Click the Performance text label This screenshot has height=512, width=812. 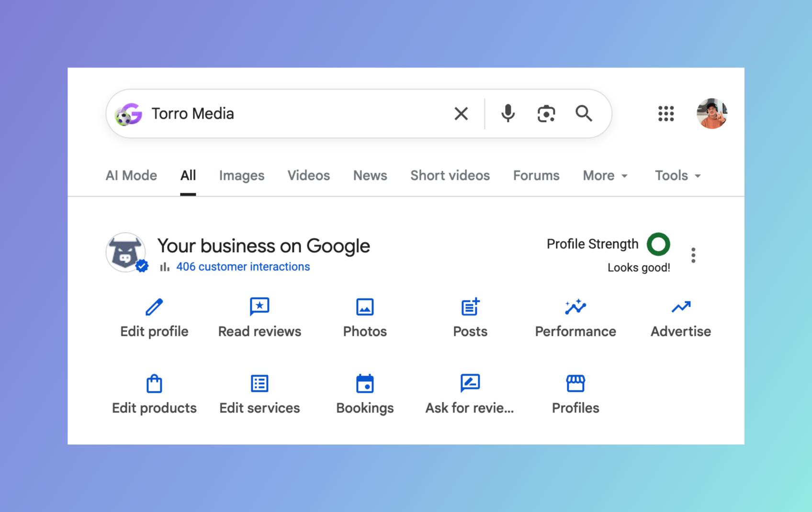575,332
